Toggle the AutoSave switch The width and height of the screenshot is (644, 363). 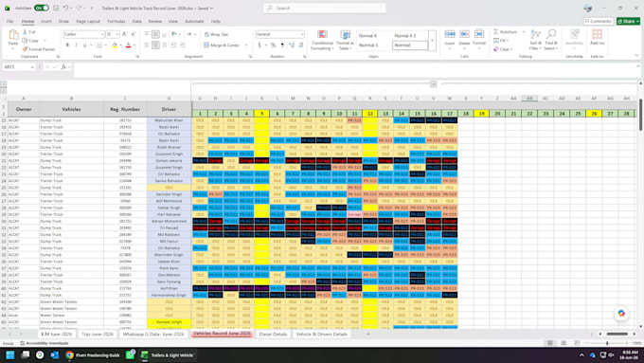(42, 8)
